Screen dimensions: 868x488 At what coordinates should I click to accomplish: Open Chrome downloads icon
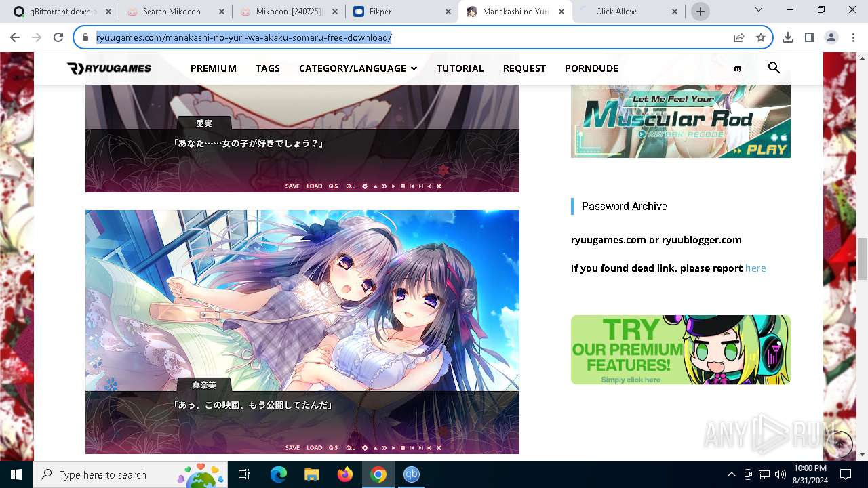click(x=788, y=38)
